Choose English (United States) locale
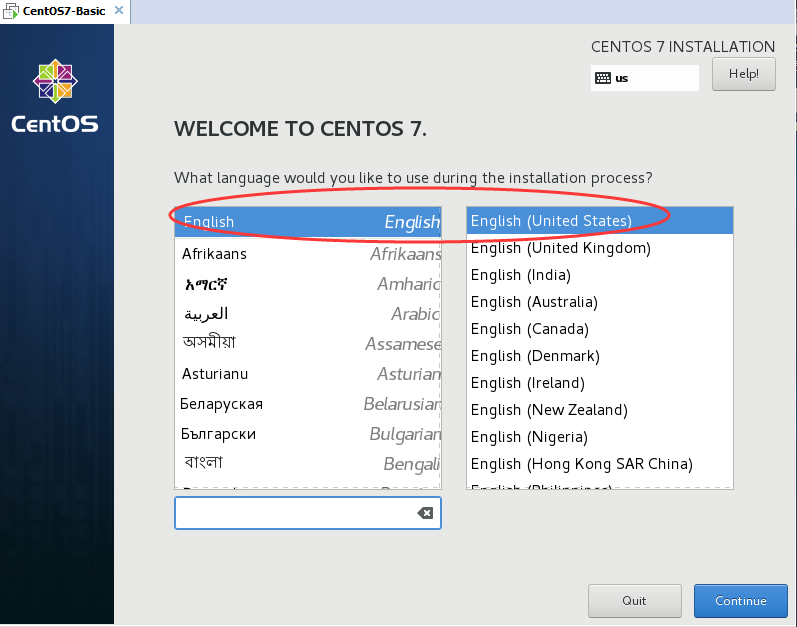Image resolution: width=797 pixels, height=627 pixels. (600, 221)
